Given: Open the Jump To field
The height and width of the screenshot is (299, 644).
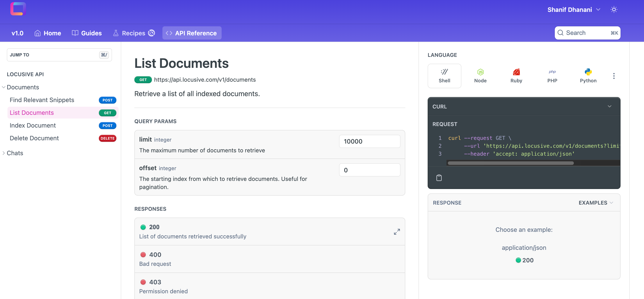Looking at the screenshot, I should (59, 55).
